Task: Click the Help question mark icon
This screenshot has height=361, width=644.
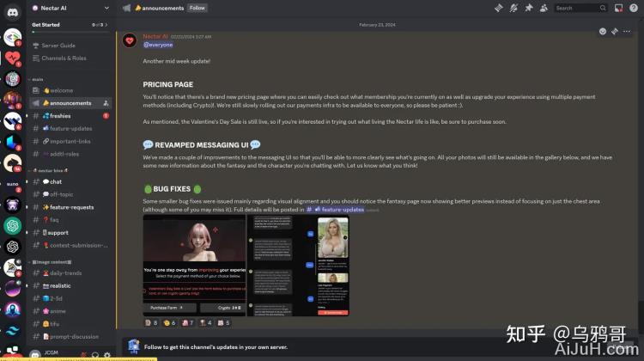Action: 632,8
